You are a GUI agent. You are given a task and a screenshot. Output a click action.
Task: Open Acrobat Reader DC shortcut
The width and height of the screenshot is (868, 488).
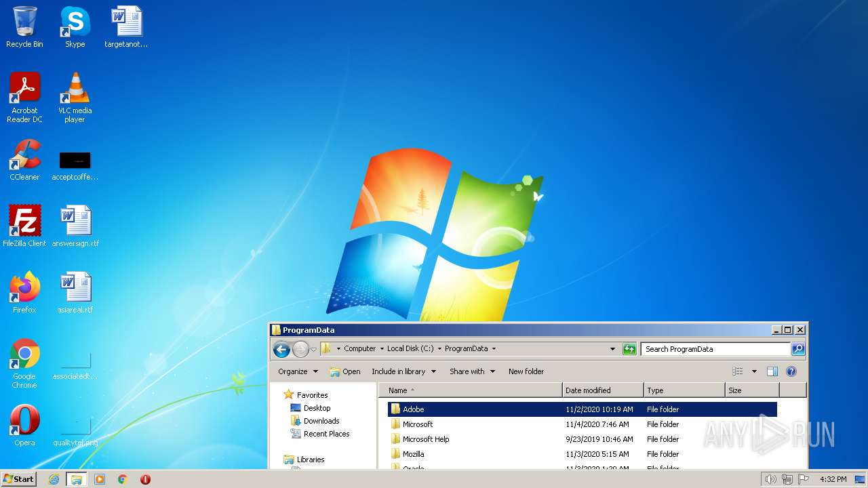click(x=24, y=98)
